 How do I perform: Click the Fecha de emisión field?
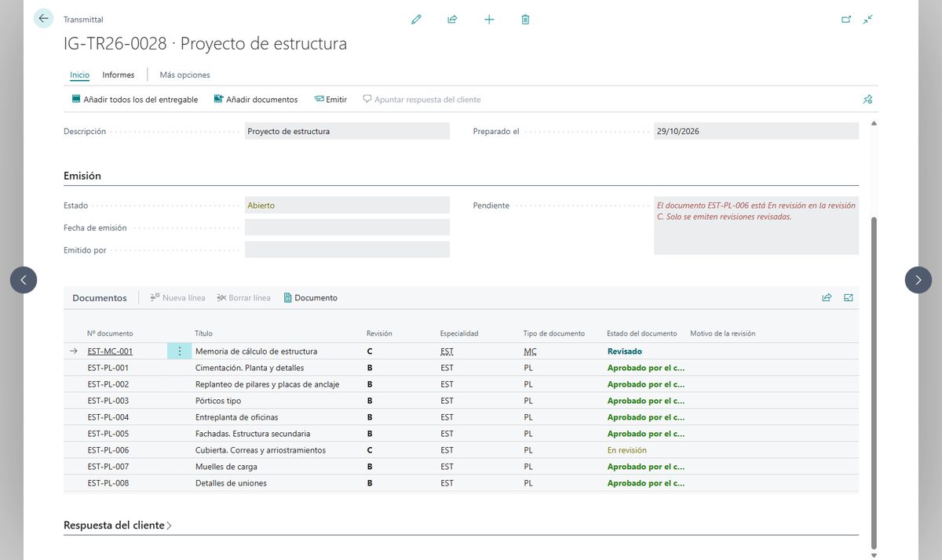[x=347, y=227]
